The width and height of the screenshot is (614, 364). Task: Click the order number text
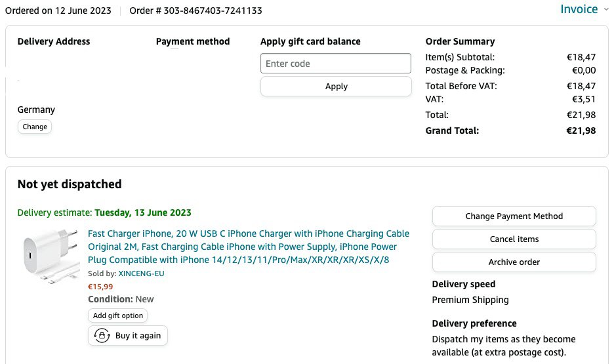pos(195,10)
